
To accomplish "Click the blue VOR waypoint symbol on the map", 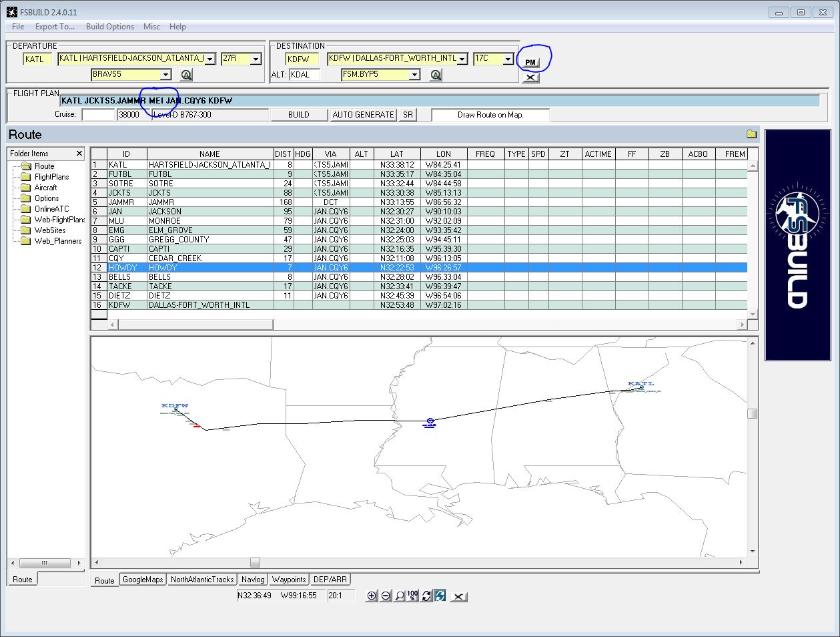I will (430, 422).
